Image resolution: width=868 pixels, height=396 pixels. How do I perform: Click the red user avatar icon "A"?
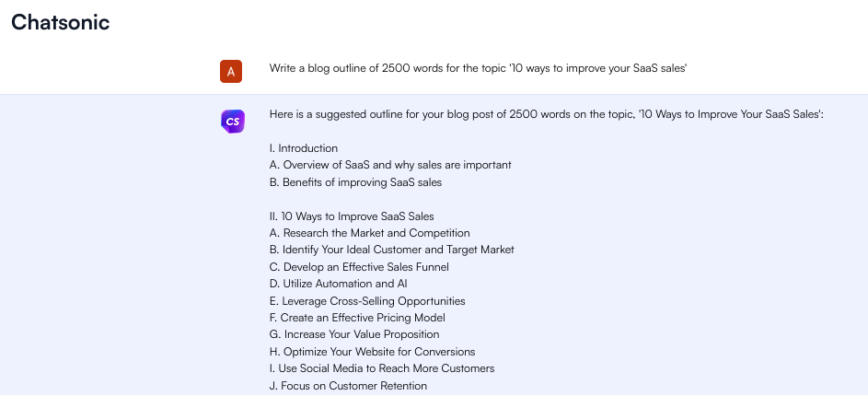pyautogui.click(x=231, y=69)
